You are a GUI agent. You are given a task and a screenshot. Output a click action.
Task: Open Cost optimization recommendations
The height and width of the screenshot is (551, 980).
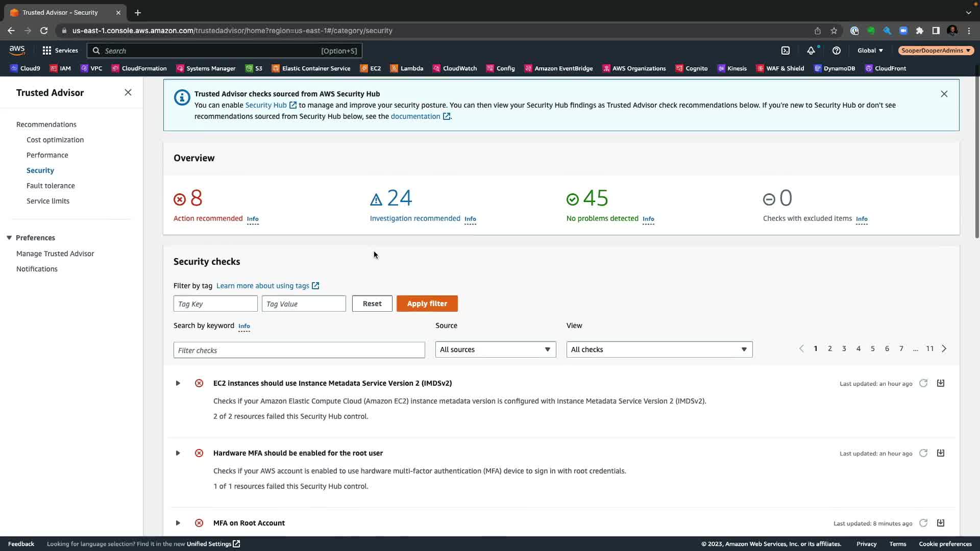click(55, 140)
